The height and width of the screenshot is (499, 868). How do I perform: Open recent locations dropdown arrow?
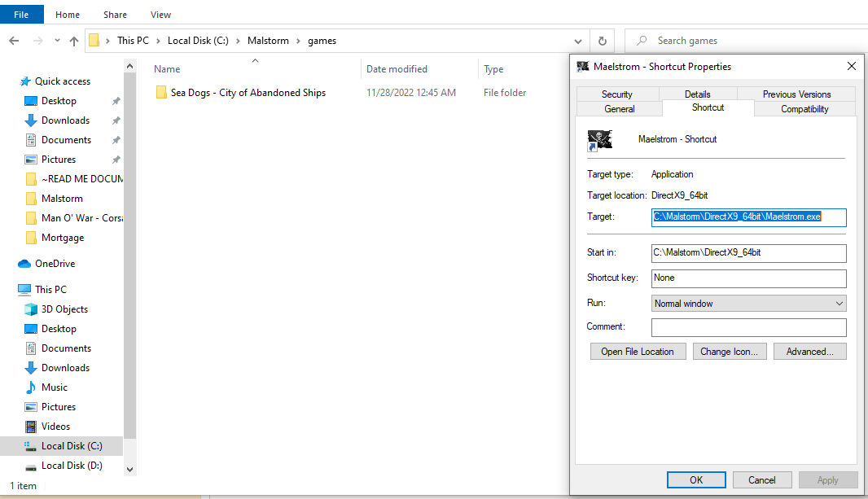pyautogui.click(x=57, y=41)
